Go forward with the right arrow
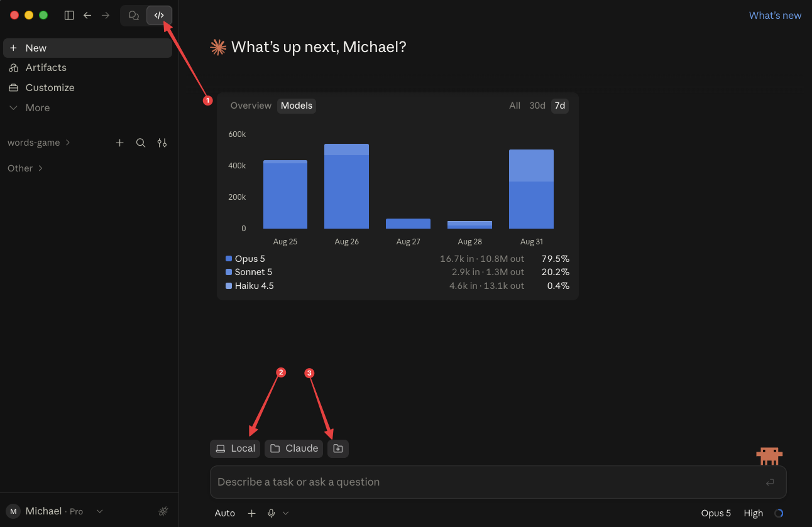This screenshot has width=812, height=527. coord(106,15)
